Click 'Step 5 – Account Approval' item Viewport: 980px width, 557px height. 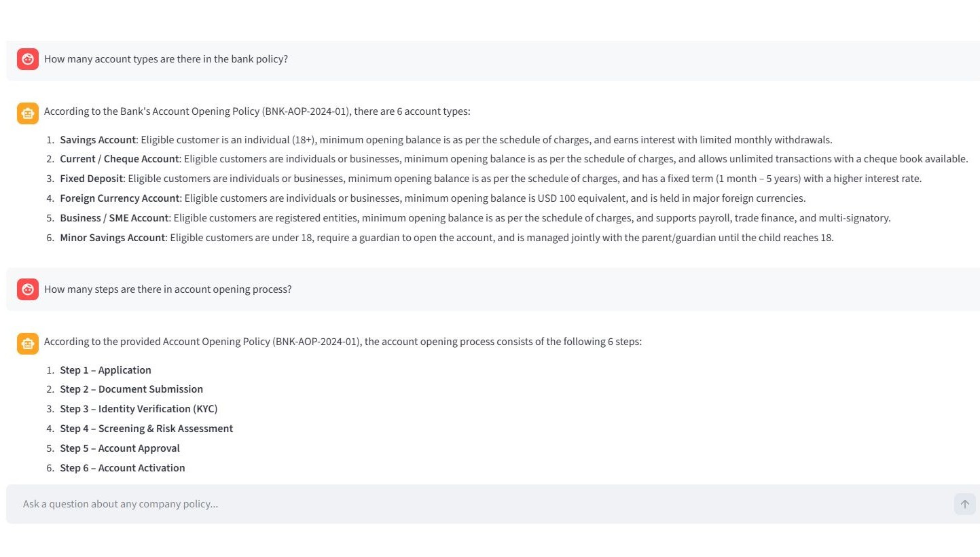(120, 448)
